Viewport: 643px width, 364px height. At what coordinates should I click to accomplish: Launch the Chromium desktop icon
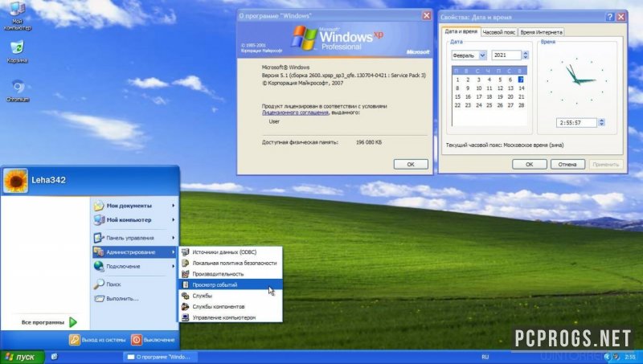17,90
